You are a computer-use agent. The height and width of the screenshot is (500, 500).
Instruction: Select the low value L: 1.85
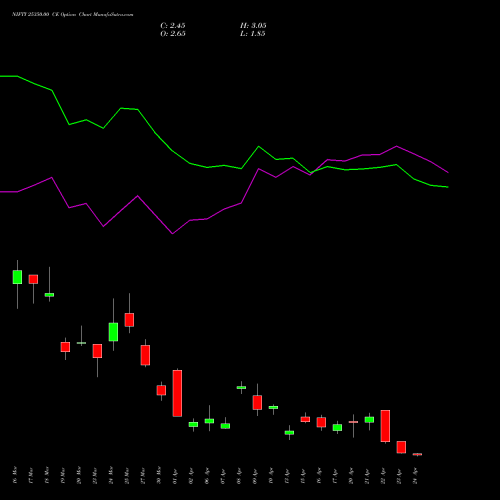pyautogui.click(x=253, y=34)
